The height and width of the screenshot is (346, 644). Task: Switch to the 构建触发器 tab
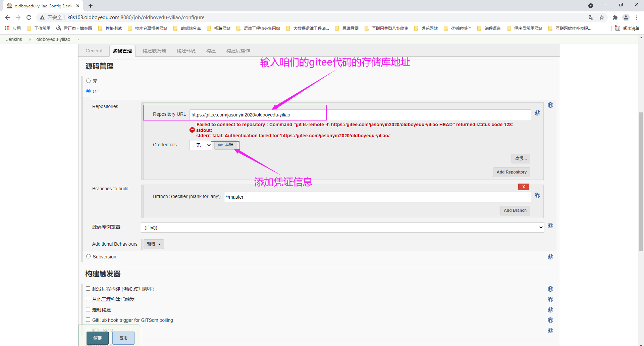(x=154, y=51)
